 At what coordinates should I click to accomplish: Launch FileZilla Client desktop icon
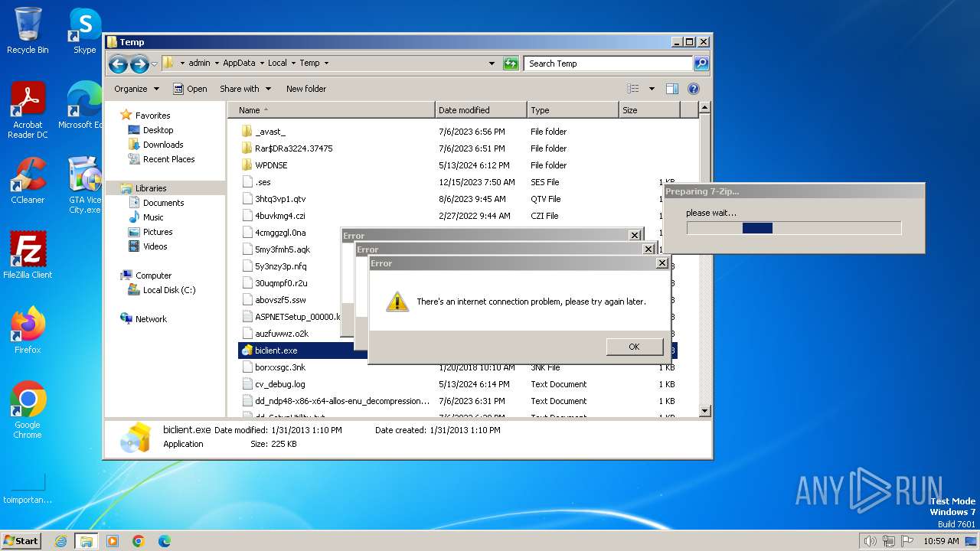coord(28,255)
